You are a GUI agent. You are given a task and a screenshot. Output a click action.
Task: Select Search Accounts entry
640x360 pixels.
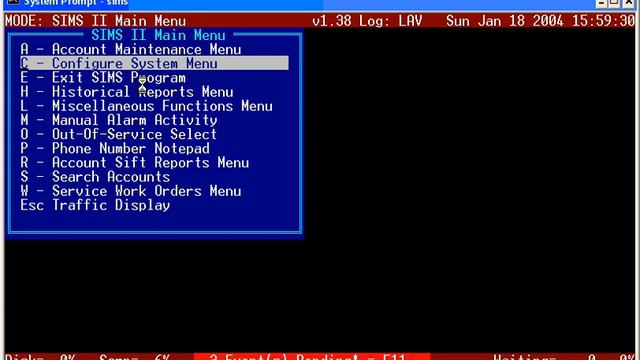click(95, 177)
